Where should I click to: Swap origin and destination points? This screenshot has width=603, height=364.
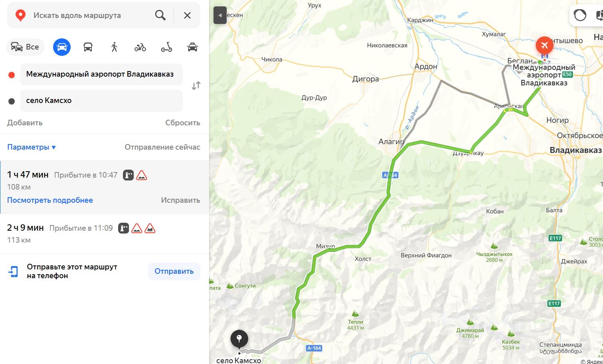pyautogui.click(x=196, y=85)
